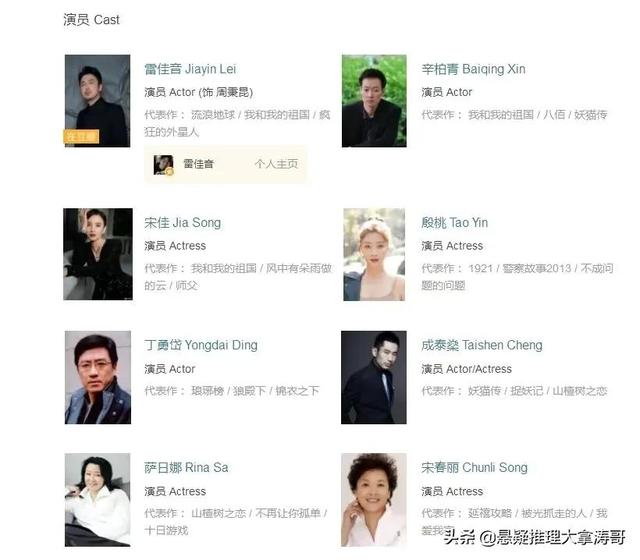Click the Rina Sa photo thumbnail

[98, 500]
